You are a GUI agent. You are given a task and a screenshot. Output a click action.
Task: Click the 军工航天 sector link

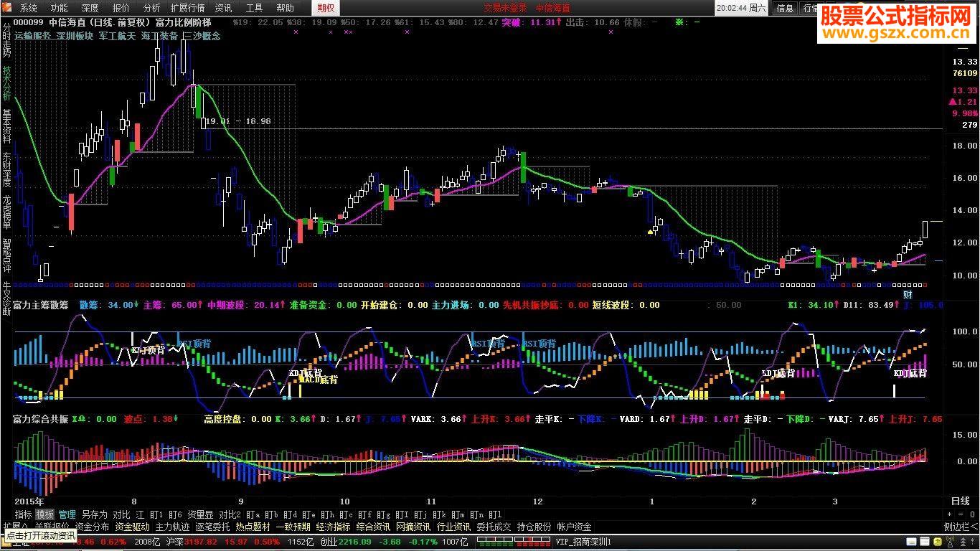118,34
